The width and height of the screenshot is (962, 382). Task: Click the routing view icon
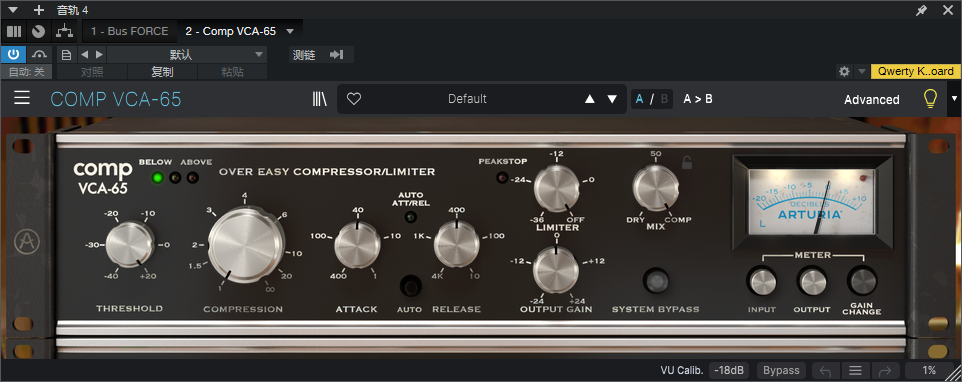(64, 31)
